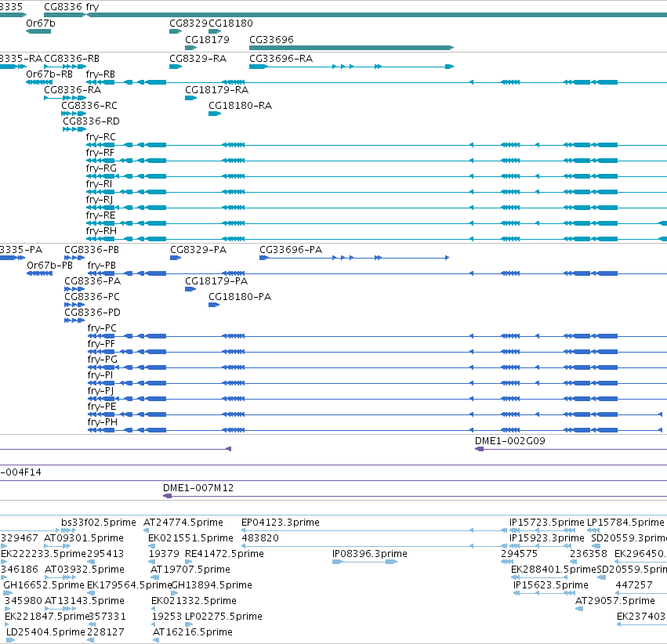Click the Or67b-RB transcript label
This screenshot has width=667, height=644.
click(x=49, y=74)
